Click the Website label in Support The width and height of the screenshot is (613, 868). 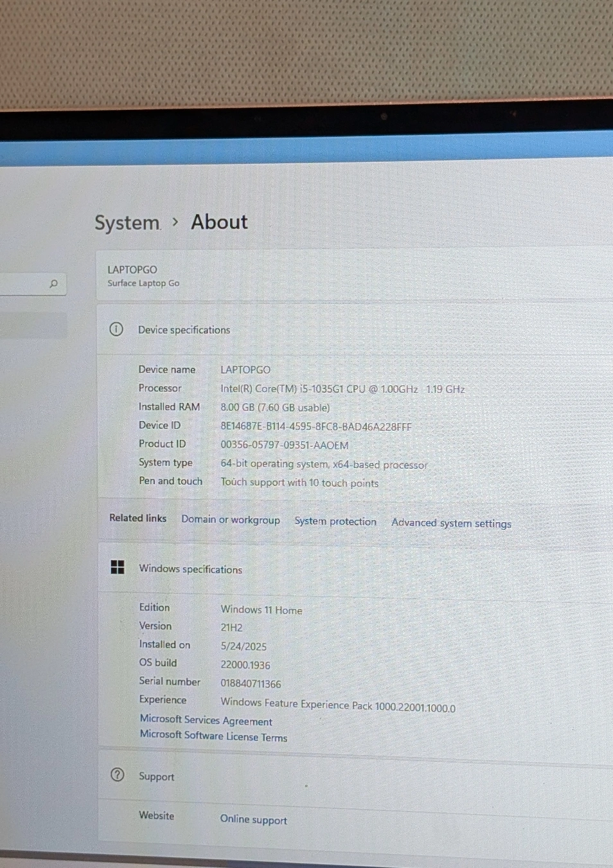pyautogui.click(x=157, y=815)
